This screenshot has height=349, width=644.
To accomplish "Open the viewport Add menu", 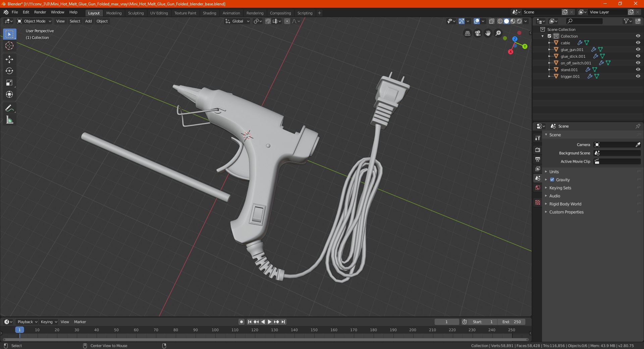I will (88, 21).
